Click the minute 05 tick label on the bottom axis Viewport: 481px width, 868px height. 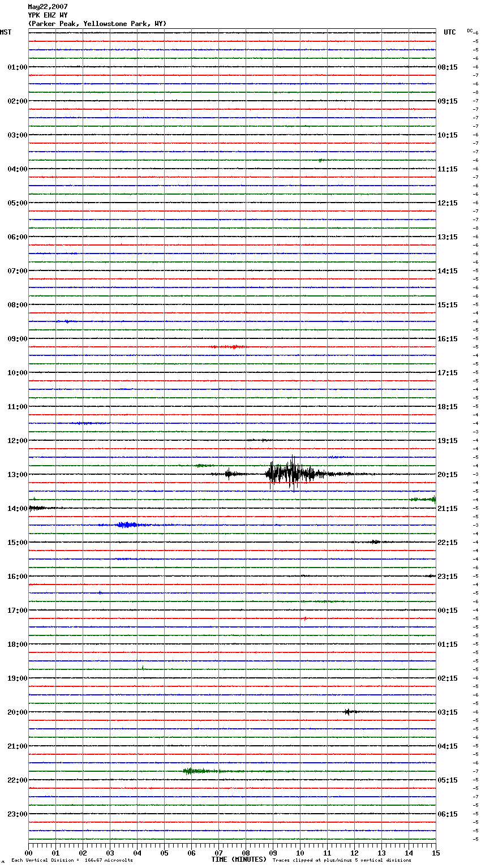click(164, 853)
